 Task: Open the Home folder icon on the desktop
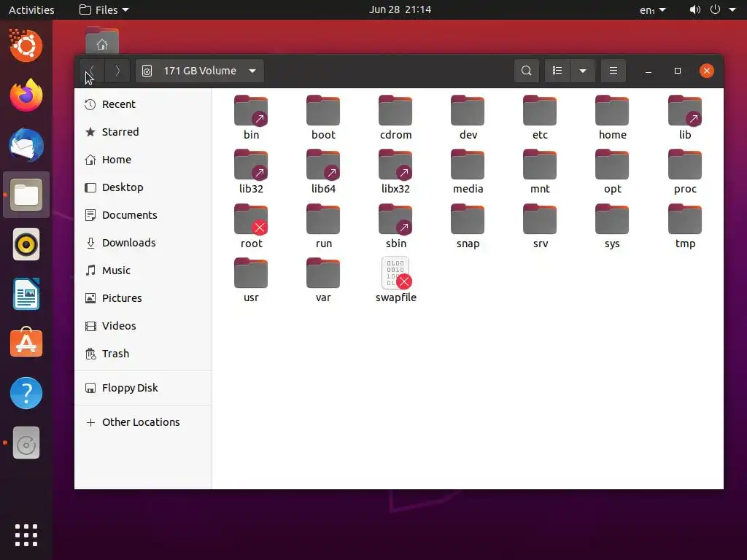coord(102,40)
